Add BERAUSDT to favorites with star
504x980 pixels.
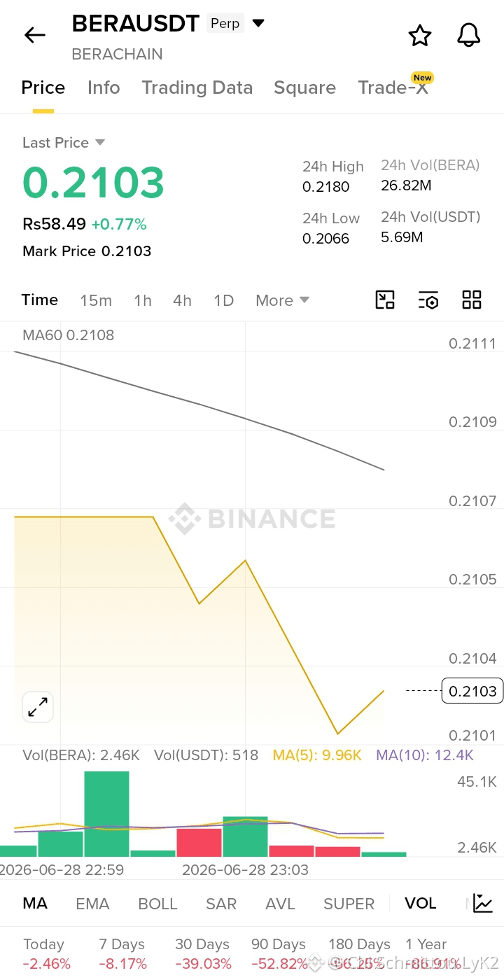[x=419, y=35]
